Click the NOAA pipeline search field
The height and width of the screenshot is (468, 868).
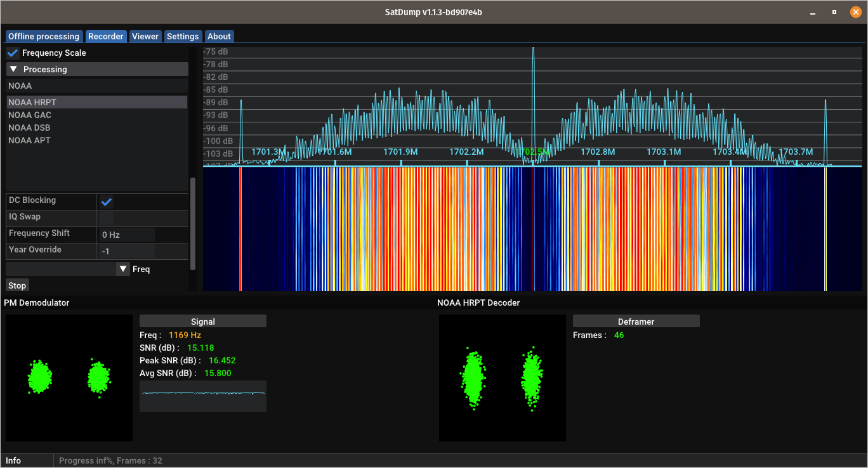point(97,86)
